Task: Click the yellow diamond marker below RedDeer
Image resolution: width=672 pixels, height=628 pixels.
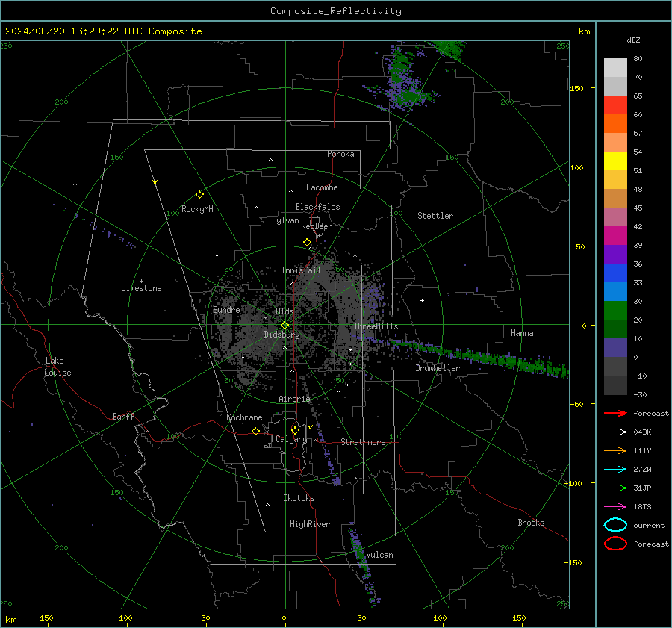Action: pos(307,243)
